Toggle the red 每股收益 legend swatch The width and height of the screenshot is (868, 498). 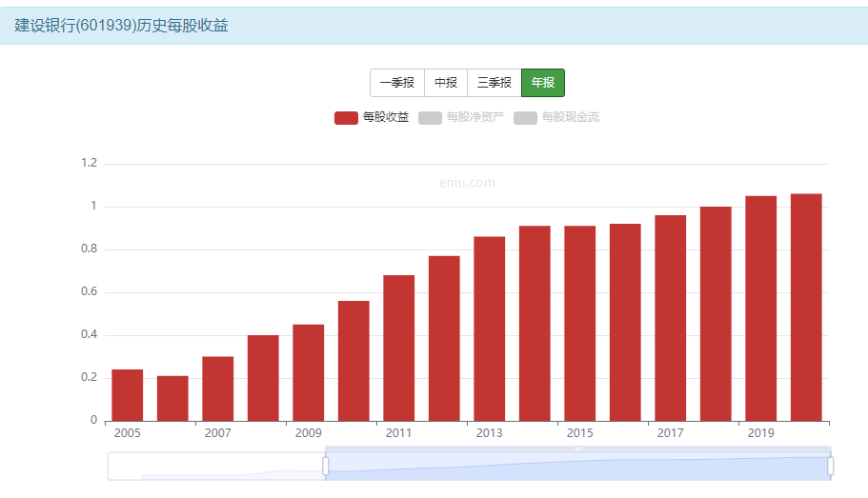coord(346,117)
